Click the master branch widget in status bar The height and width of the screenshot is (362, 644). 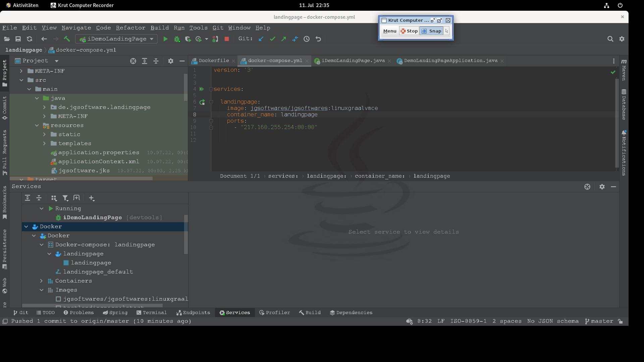tap(599, 321)
